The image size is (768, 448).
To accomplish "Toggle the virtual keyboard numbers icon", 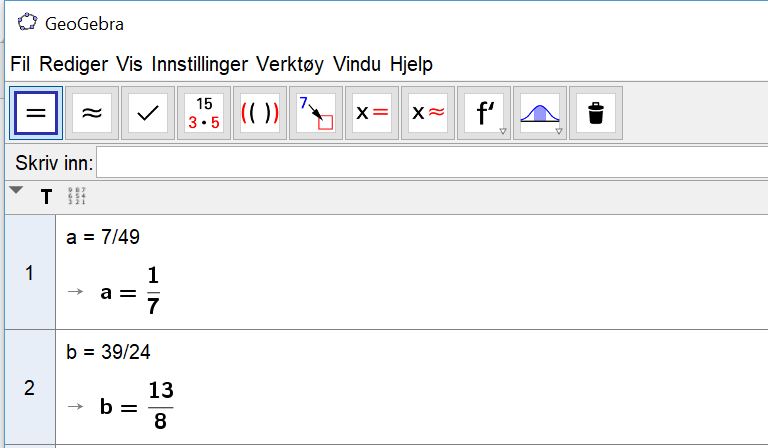I will 77,196.
